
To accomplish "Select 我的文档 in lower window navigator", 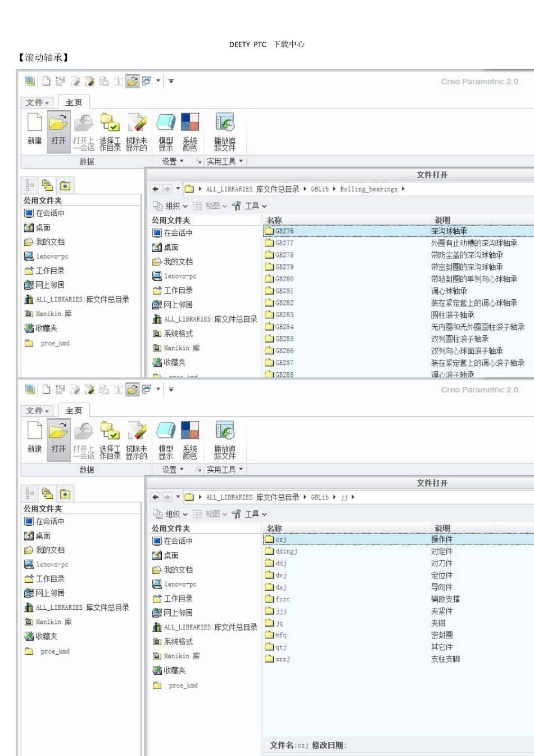I will point(45,550).
